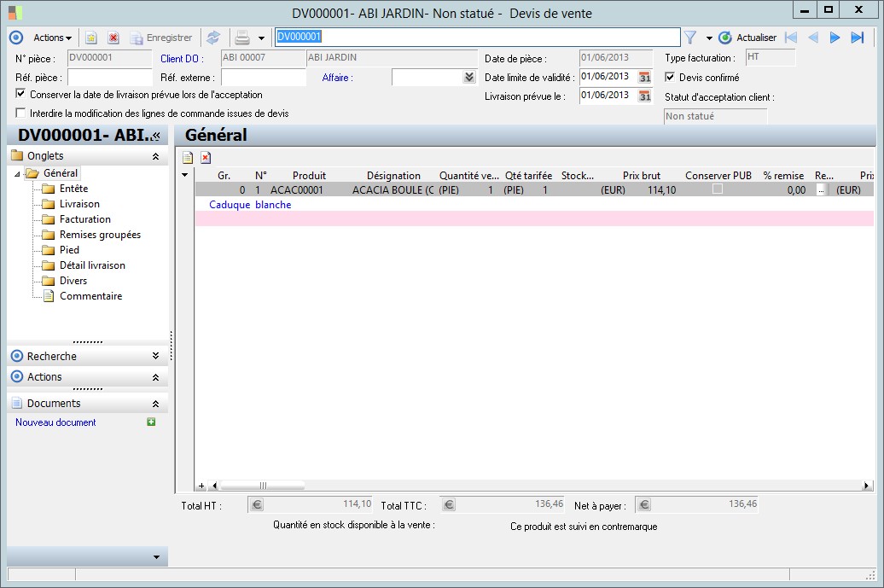The image size is (884, 588).
Task: Click the new document toolbar icon
Action: (x=90, y=38)
